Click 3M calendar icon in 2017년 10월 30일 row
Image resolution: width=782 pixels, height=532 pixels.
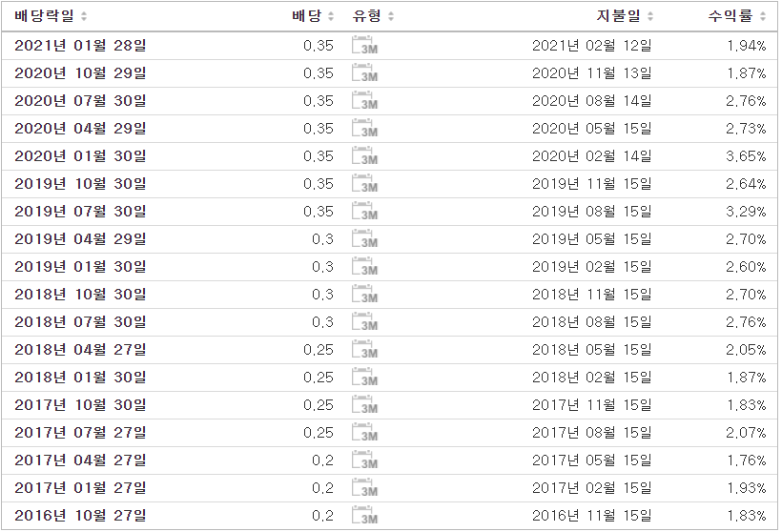[x=364, y=405]
